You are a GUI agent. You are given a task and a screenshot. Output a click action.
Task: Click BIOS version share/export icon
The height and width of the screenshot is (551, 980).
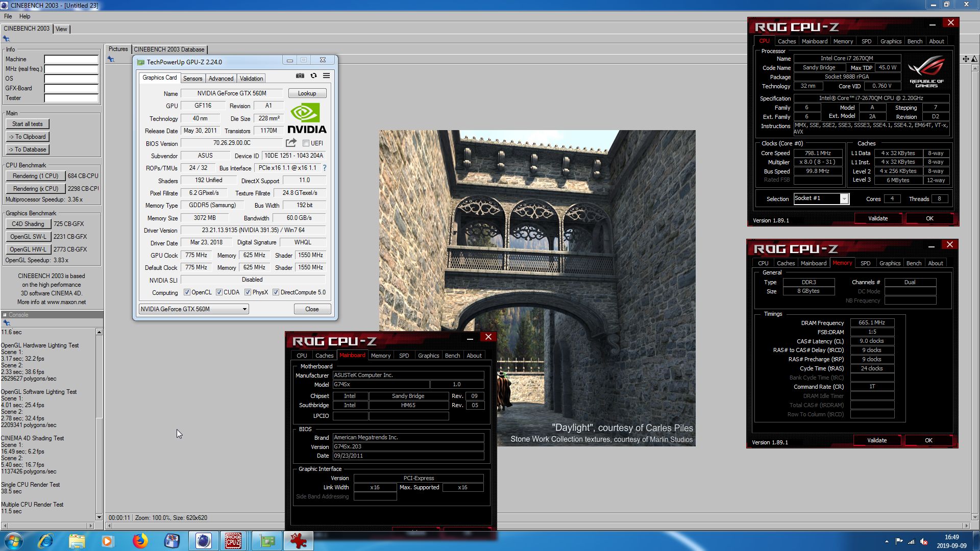point(291,143)
